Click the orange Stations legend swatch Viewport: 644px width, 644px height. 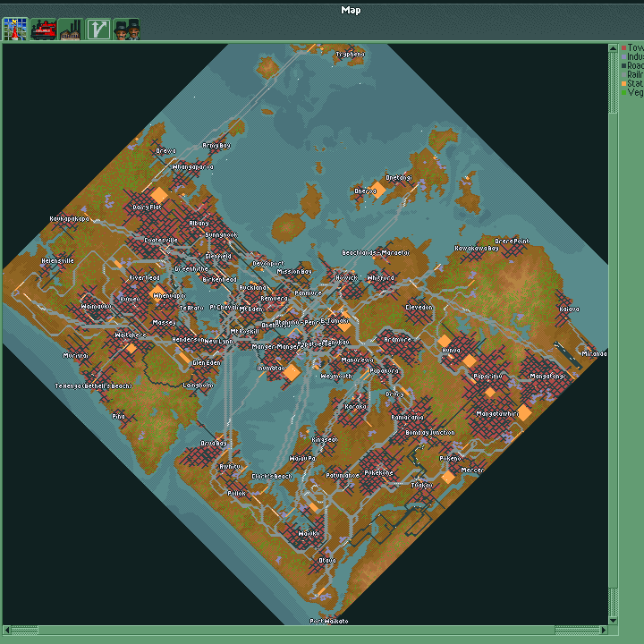click(x=624, y=83)
